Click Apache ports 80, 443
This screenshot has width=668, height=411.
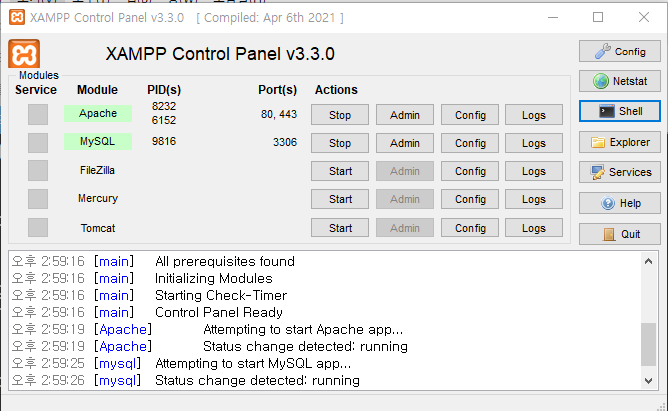coord(279,114)
